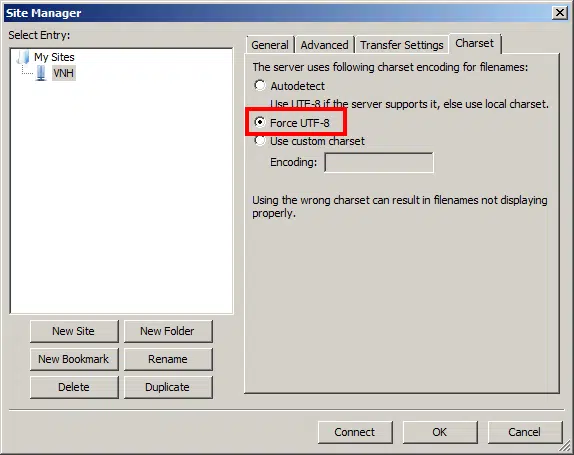This screenshot has width=574, height=455.
Task: Delete the selected site entry
Action: click(74, 387)
